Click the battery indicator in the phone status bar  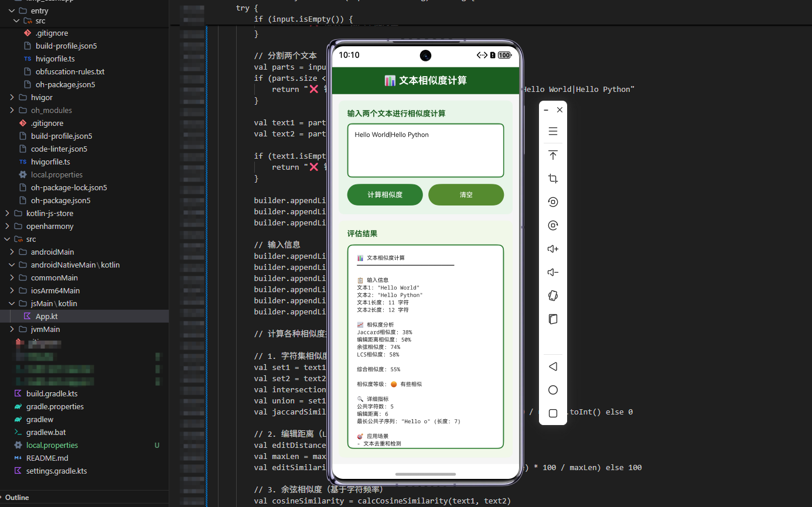[x=504, y=55]
